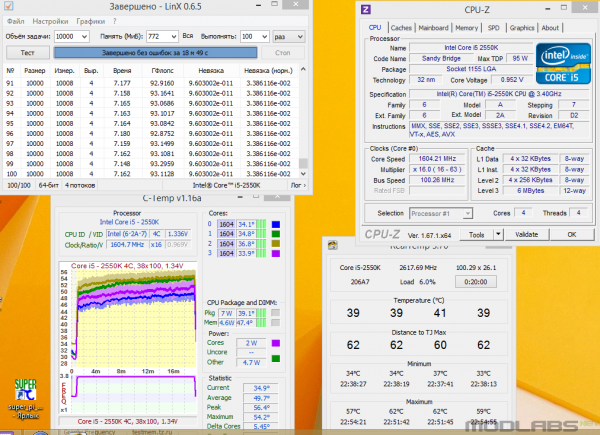Image resolution: width=600 pixels, height=435 pixels.
Task: Click the Core Speed 1604.21 MHz field
Action: [437, 159]
